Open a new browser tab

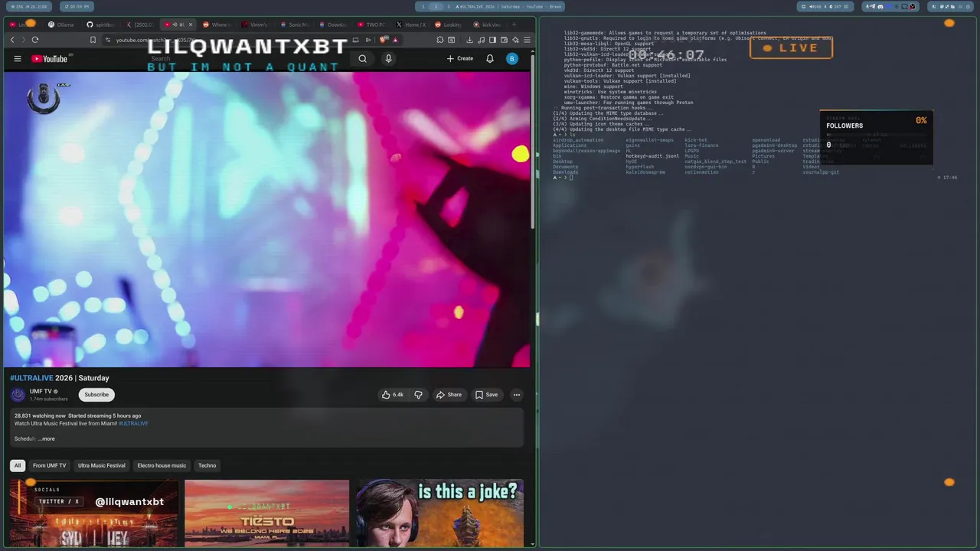point(514,24)
